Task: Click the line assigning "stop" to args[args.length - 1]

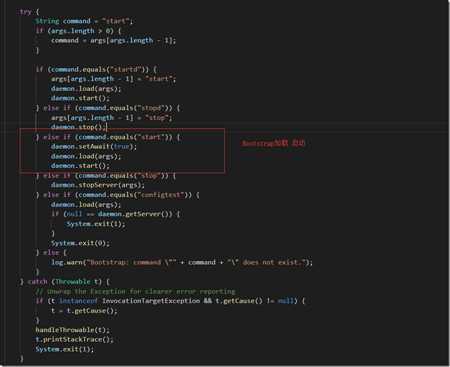Action: [x=111, y=118]
